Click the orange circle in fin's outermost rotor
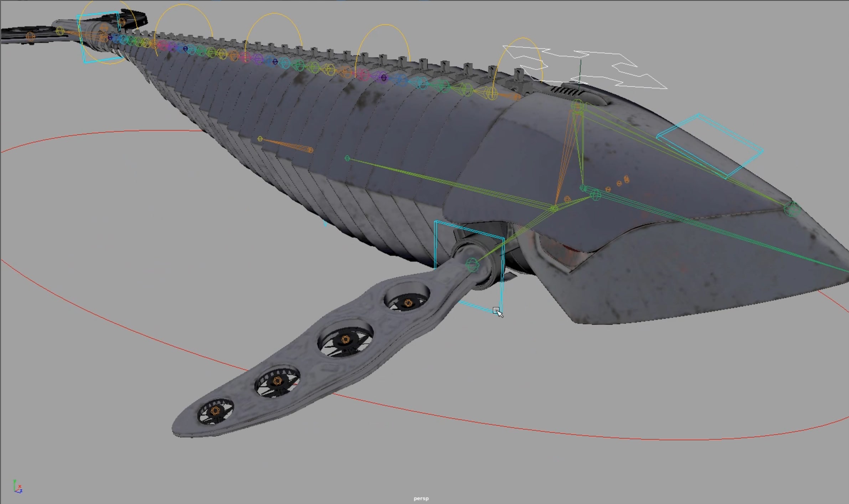The height and width of the screenshot is (504, 849). 215,411
